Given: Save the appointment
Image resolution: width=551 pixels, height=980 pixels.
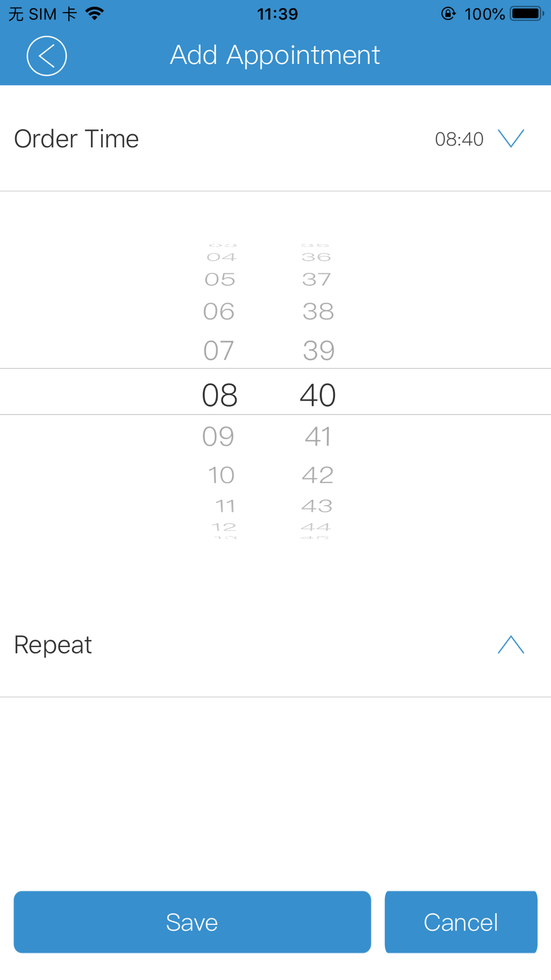Looking at the screenshot, I should coord(192,922).
